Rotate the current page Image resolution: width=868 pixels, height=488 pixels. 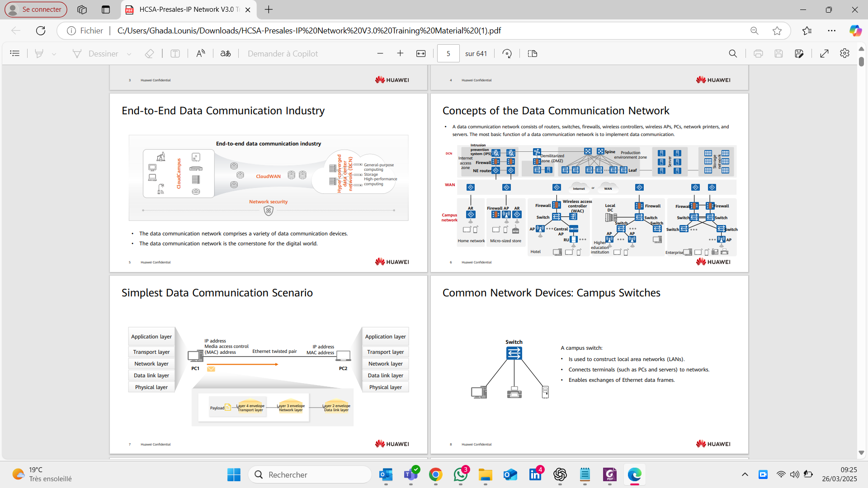[507, 53]
